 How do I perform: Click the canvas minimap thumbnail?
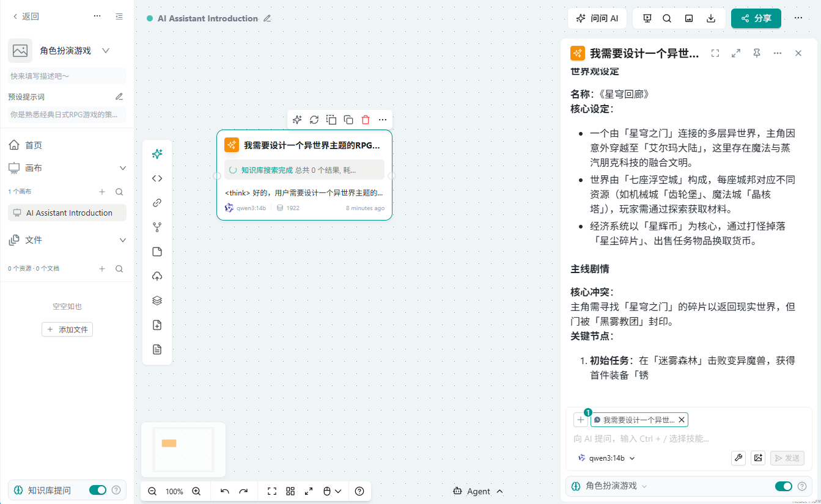(x=183, y=450)
